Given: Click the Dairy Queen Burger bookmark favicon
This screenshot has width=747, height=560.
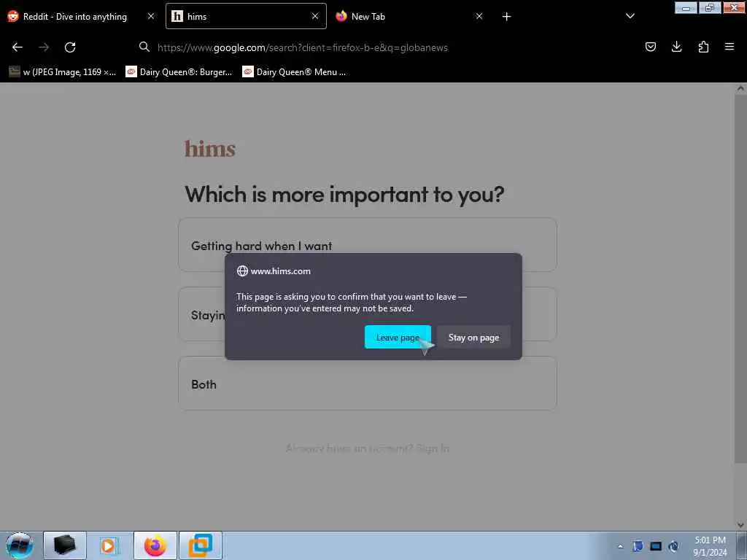Looking at the screenshot, I should click(131, 72).
